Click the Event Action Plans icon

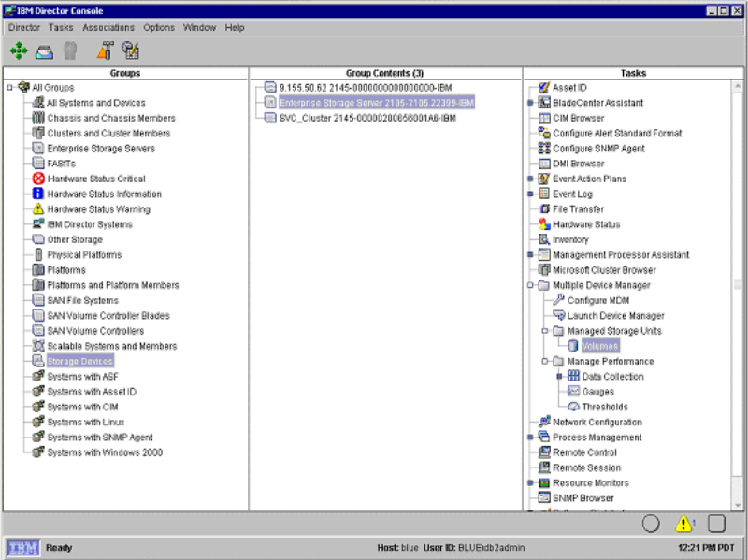pos(544,179)
